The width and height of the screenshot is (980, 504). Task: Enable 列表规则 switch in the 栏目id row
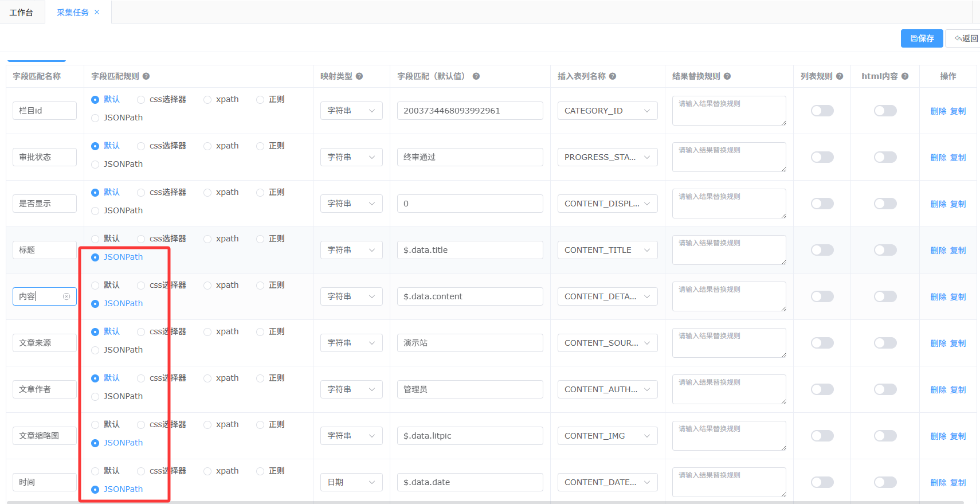(822, 111)
